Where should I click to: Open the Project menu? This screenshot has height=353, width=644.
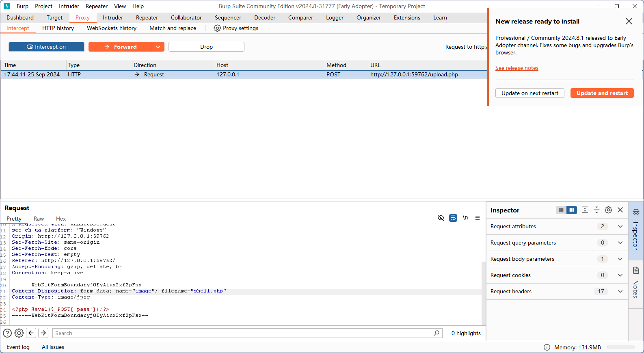click(43, 6)
